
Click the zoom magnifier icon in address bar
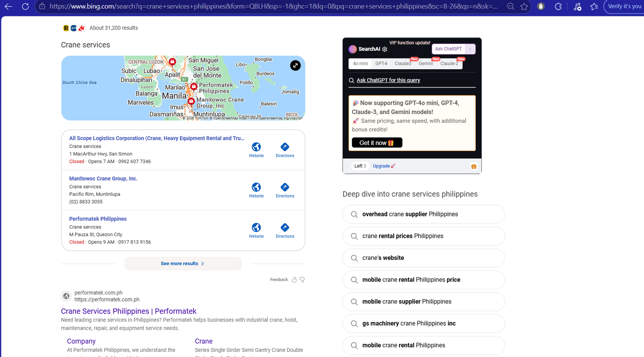510,6
